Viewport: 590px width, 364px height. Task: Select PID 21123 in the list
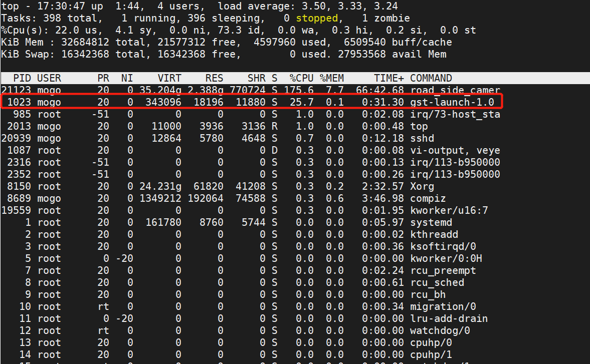tap(16, 90)
